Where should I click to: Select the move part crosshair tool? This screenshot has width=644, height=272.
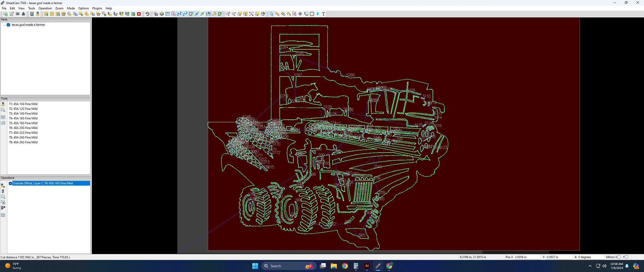click(x=300, y=14)
